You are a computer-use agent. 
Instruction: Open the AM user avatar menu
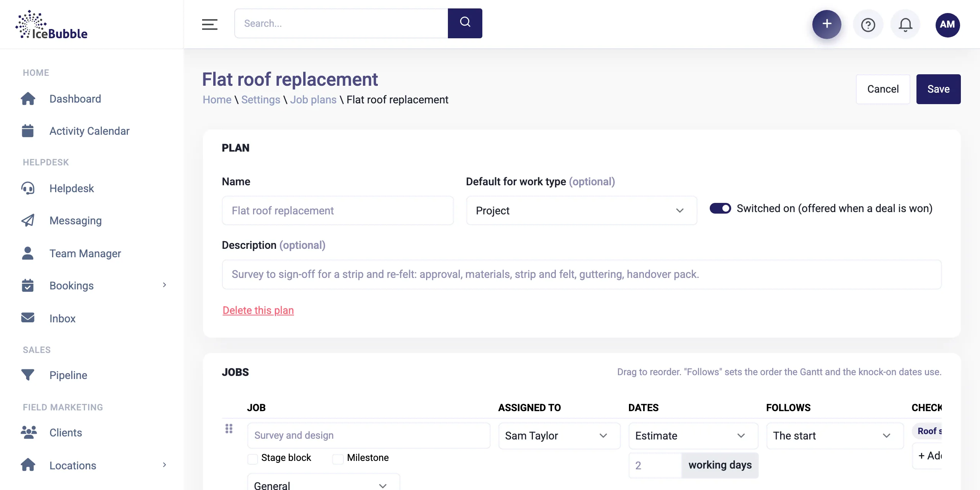click(947, 25)
